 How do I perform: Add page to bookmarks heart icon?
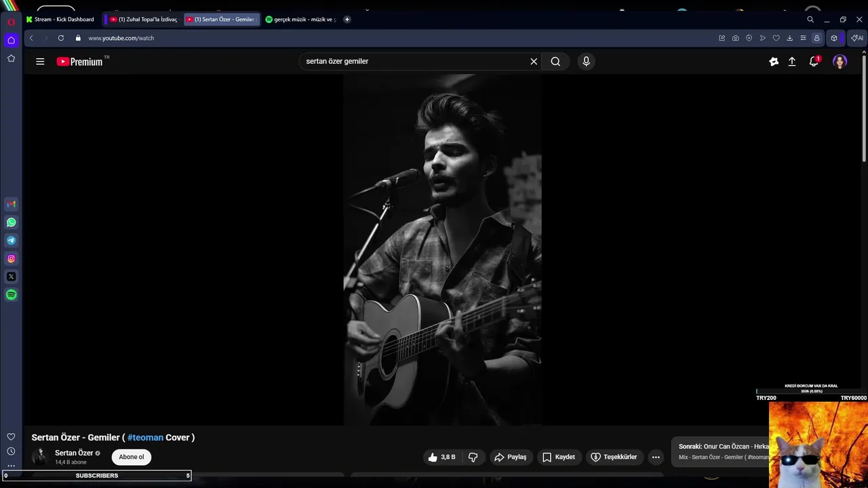776,39
